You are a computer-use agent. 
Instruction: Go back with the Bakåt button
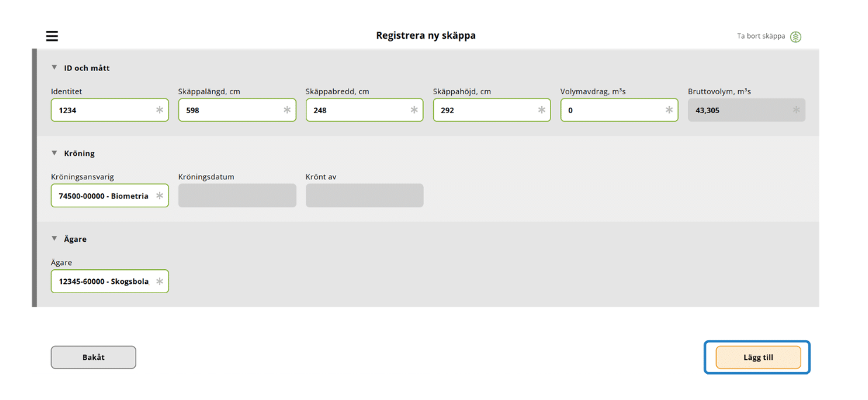(x=93, y=357)
